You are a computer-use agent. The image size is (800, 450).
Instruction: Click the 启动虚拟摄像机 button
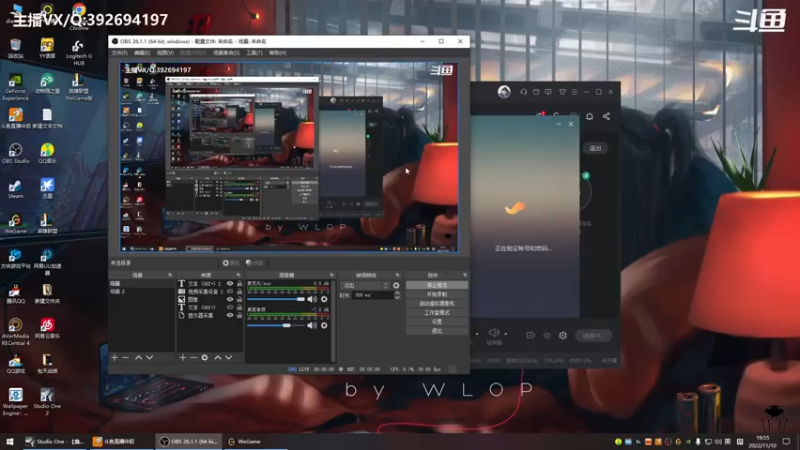437,304
